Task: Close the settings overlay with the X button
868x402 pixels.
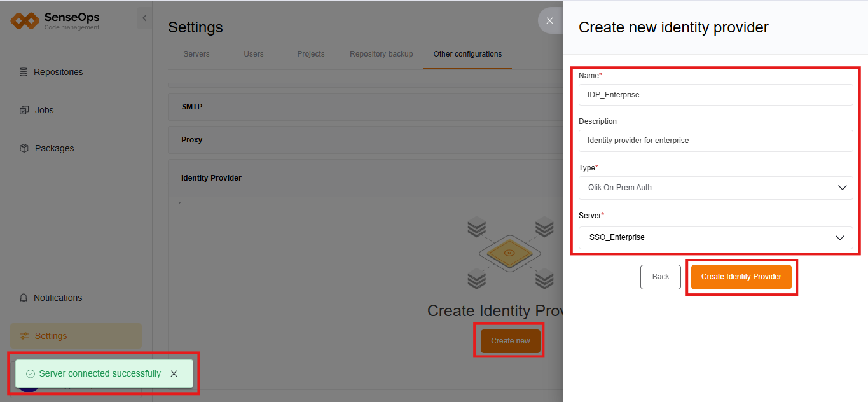Action: point(549,20)
